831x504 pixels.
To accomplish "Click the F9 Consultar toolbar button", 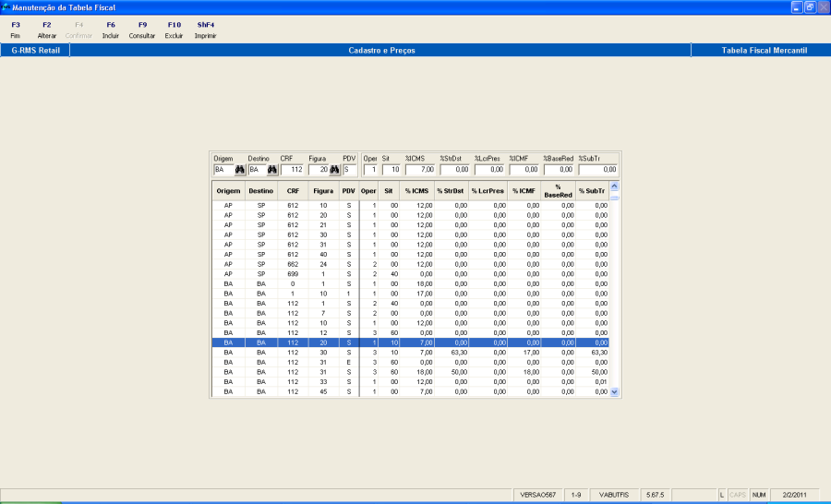I will [142, 30].
